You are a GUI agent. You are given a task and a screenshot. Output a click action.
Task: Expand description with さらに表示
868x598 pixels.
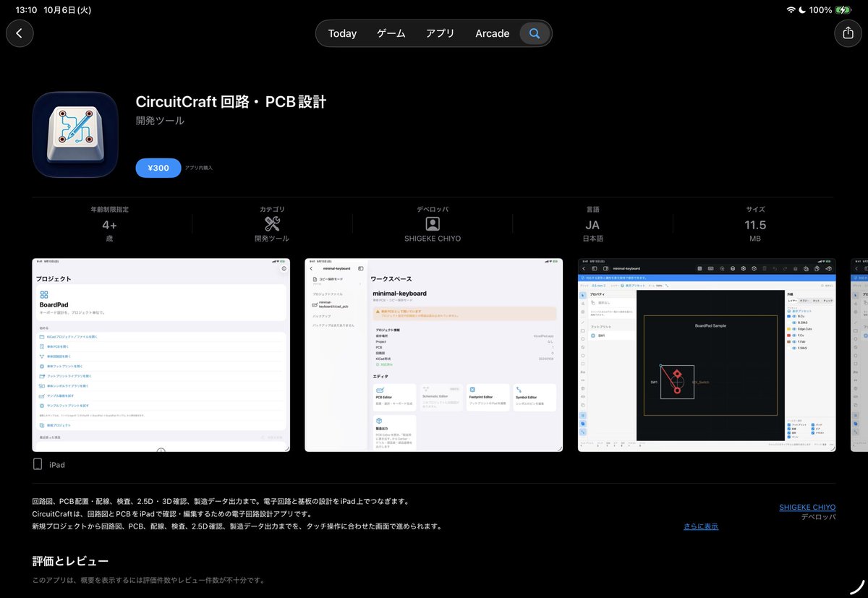[701, 526]
